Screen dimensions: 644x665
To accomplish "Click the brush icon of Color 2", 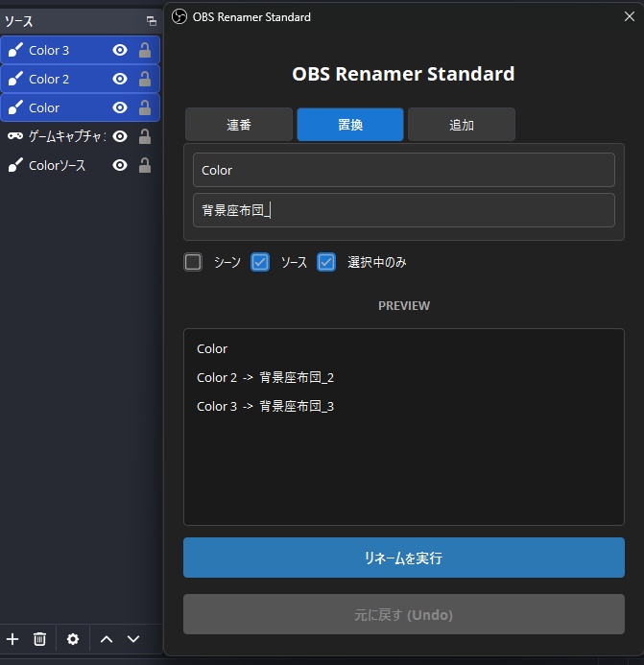I will (x=15, y=79).
